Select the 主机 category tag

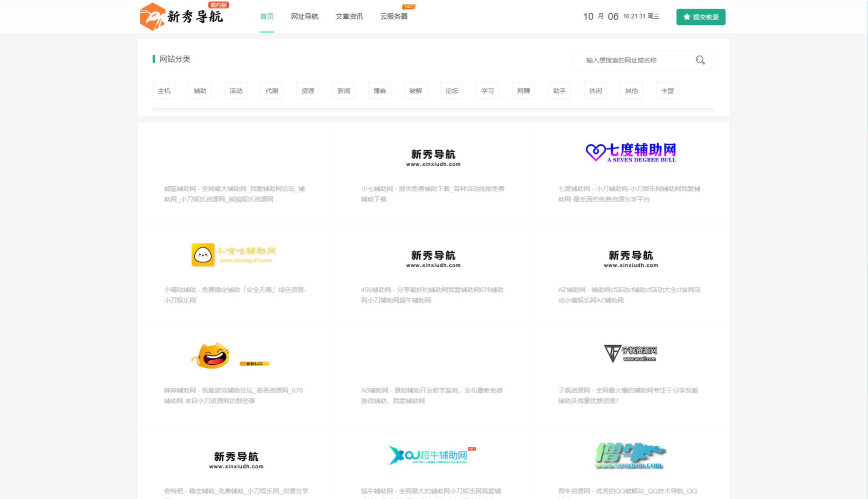[x=164, y=91]
